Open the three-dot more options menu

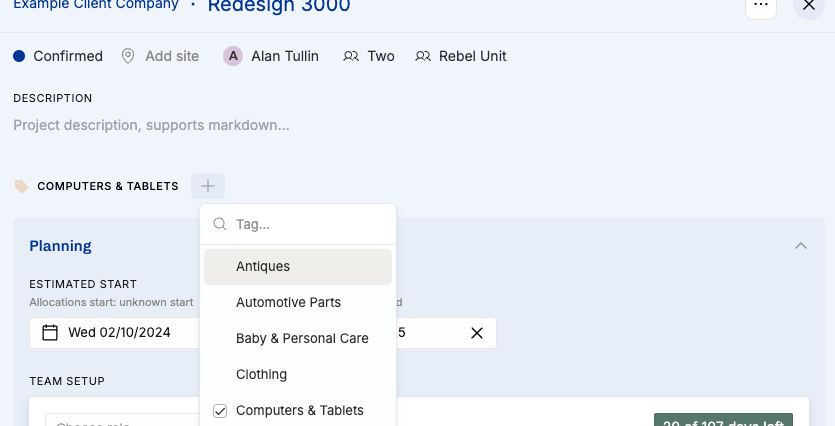pos(761,5)
